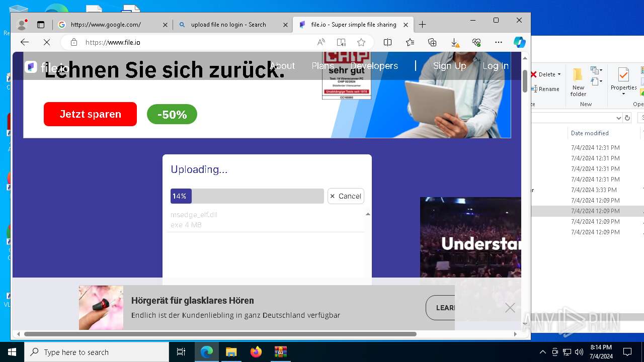
Task: Open Hörgerät für glasklares Hören ad headline
Action: coord(193,301)
